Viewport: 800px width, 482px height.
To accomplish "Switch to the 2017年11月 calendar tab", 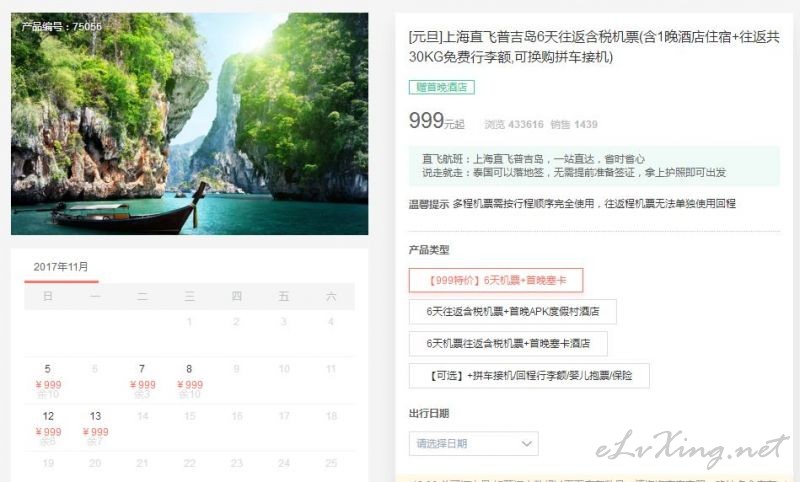I will [x=61, y=267].
